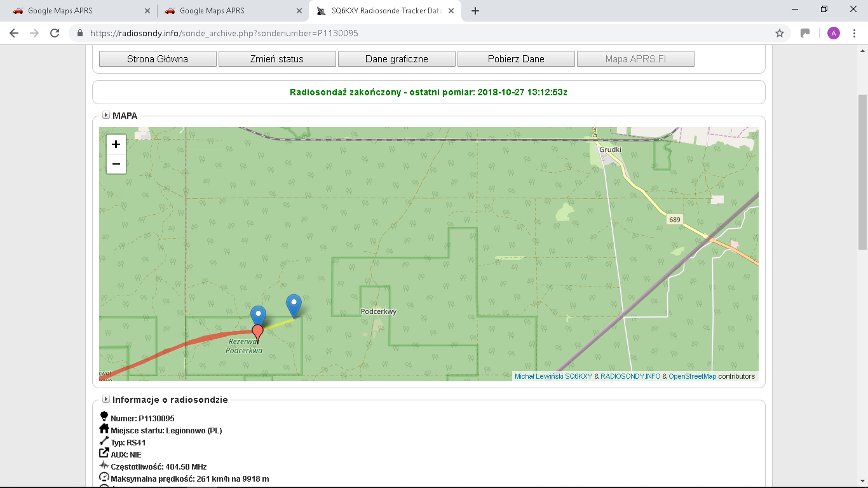868x488 pixels.
Task: View site security lock info
Action: click(x=79, y=33)
